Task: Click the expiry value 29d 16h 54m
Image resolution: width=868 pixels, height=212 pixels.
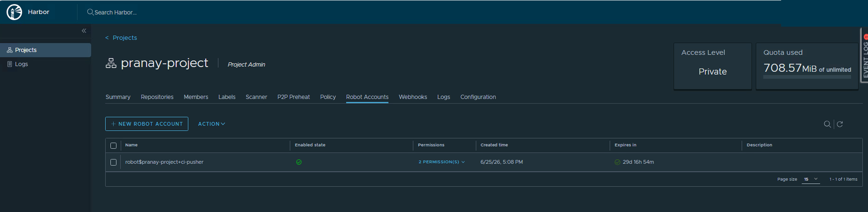Action: click(638, 162)
